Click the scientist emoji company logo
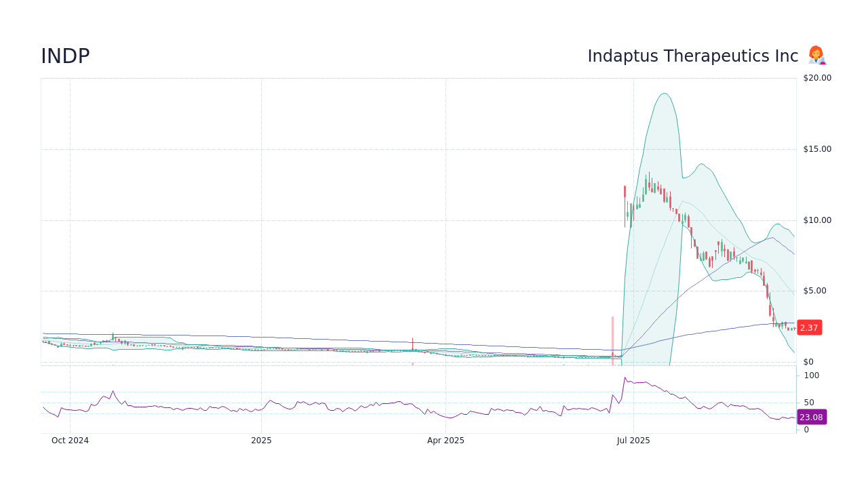The width and height of the screenshot is (868, 488). pos(816,56)
